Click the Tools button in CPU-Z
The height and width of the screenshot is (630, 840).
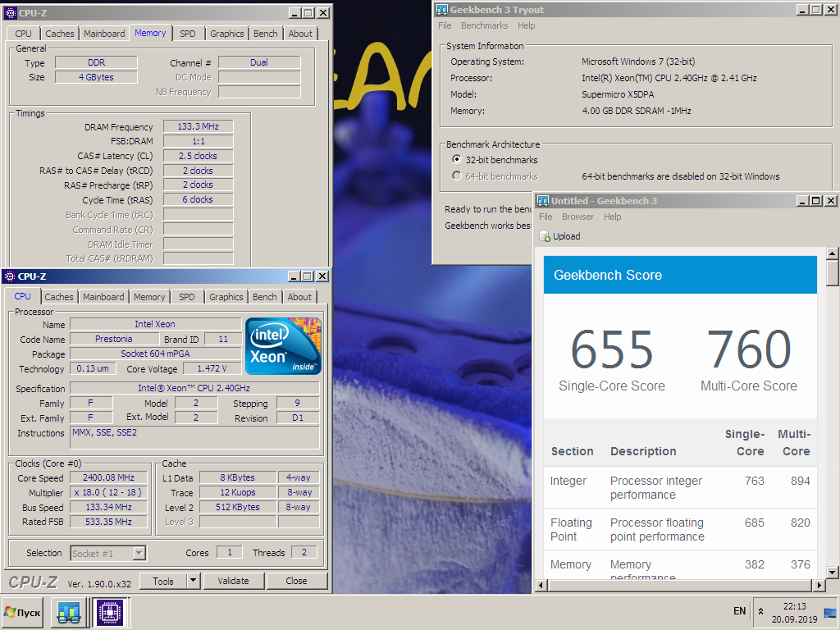[x=163, y=581]
